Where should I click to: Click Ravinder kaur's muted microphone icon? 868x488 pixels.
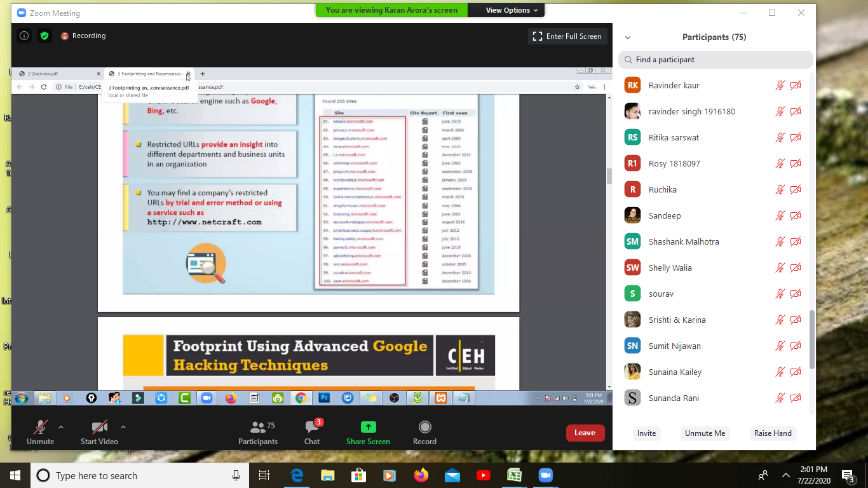(780, 85)
